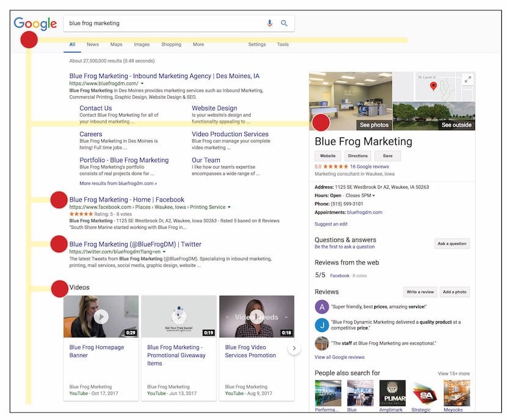508x420 pixels.
Task: Click the Ask a question button
Action: [x=452, y=244]
